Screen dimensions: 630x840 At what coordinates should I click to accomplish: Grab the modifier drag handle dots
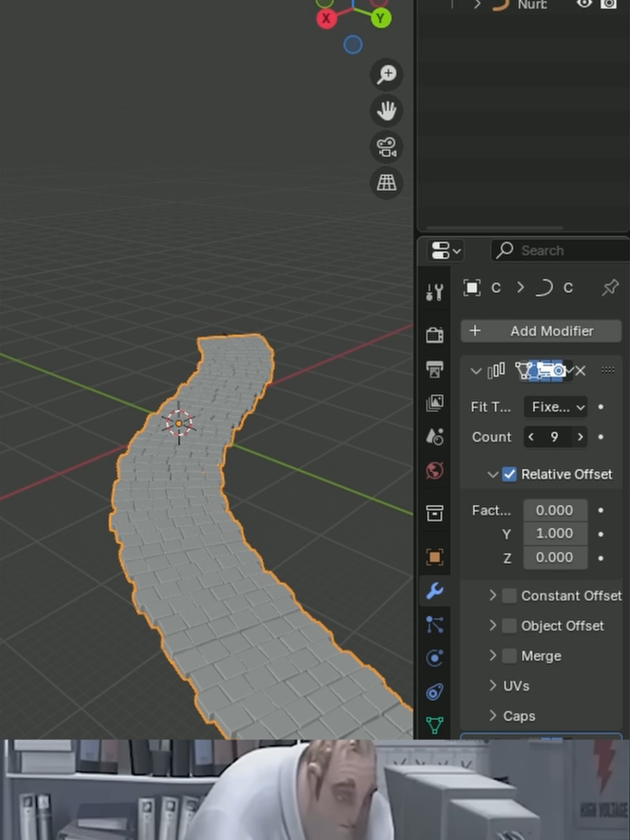tap(608, 370)
